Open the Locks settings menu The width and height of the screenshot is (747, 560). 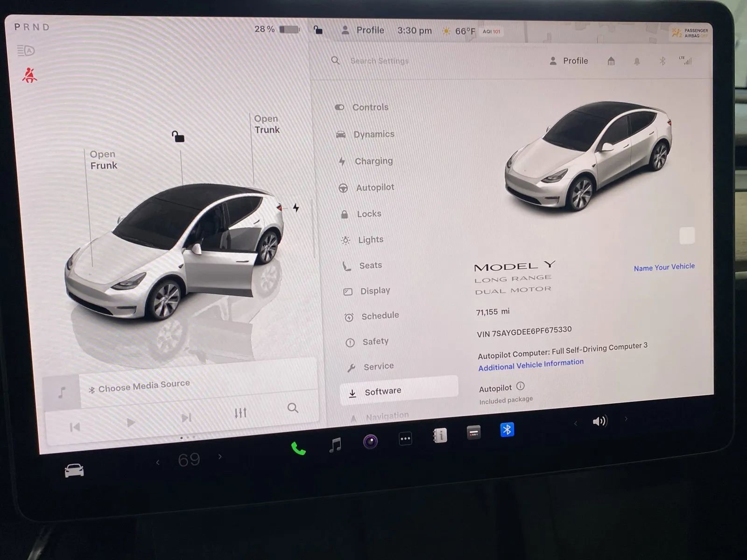(x=361, y=214)
